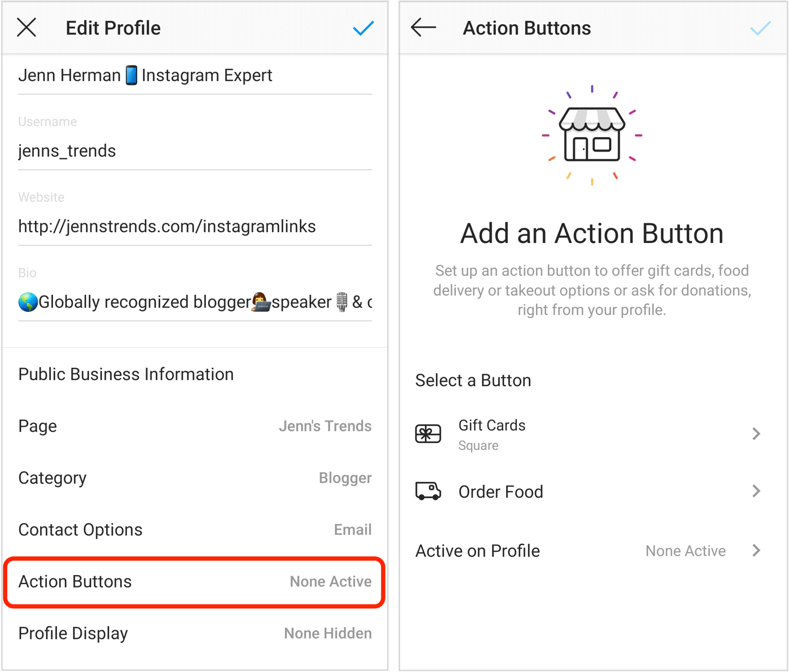Click the back arrow on Action Buttons screen
The width and height of the screenshot is (789, 672).
[x=423, y=27]
